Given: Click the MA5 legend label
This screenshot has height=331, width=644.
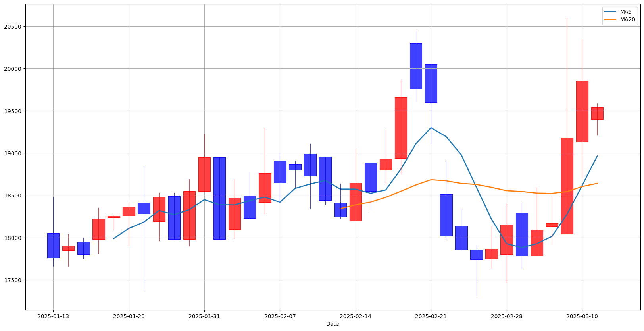Looking at the screenshot, I should pos(626,12).
